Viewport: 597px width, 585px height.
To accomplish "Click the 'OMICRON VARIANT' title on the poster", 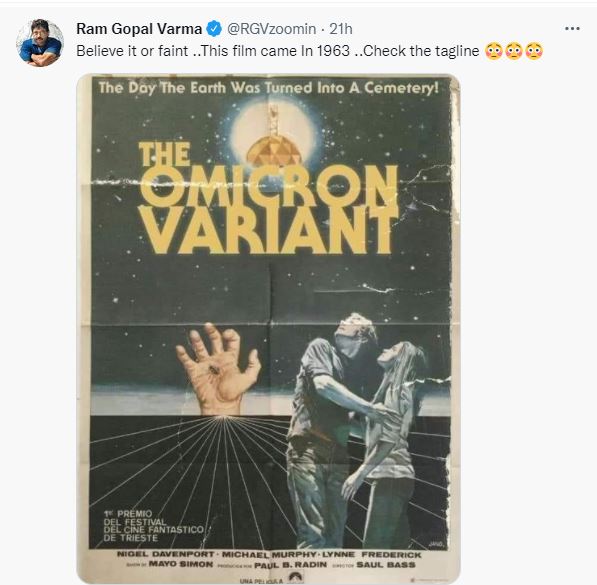I will (x=269, y=210).
